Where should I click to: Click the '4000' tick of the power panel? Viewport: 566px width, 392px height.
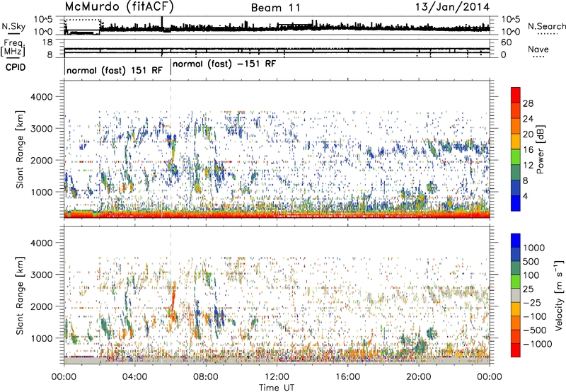41,97
